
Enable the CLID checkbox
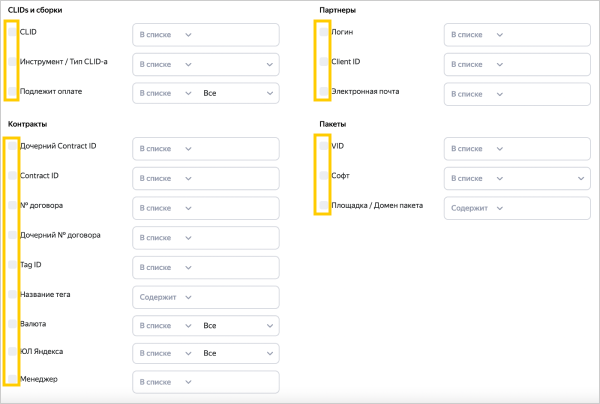(12, 32)
